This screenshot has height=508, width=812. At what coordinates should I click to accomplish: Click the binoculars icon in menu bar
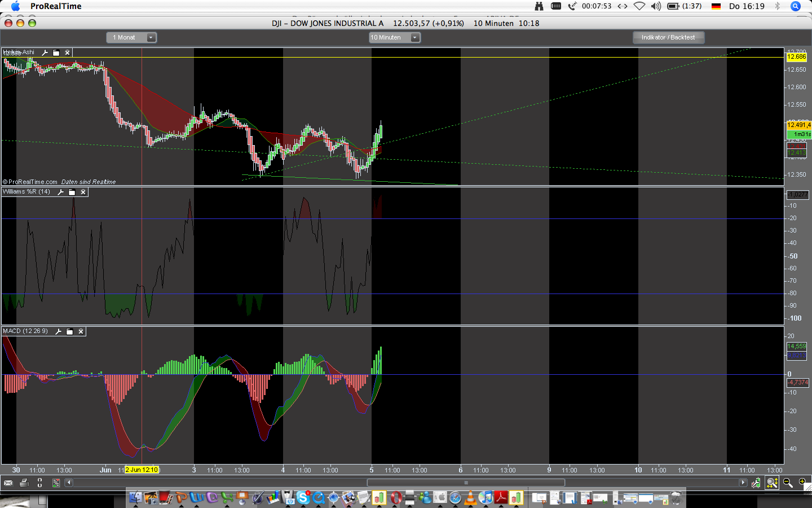pos(539,6)
